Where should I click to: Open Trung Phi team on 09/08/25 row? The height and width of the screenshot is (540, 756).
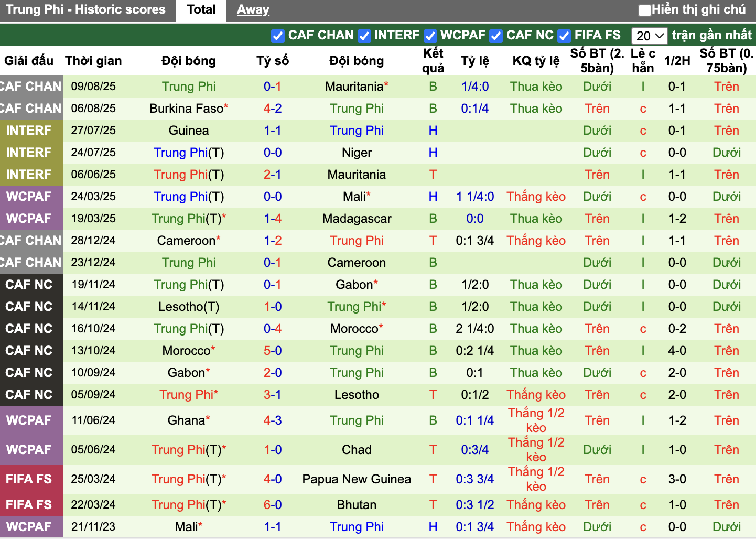pyautogui.click(x=189, y=87)
